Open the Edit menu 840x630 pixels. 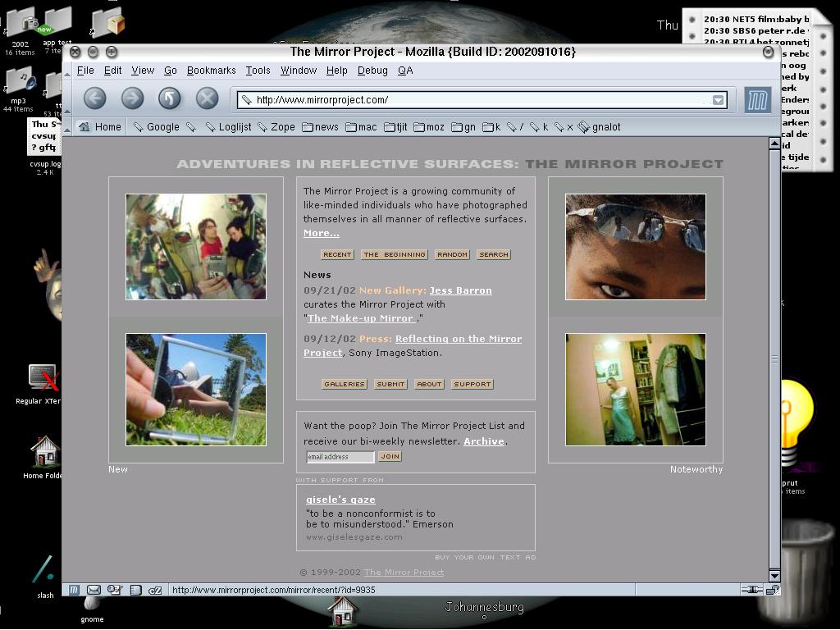pos(112,71)
